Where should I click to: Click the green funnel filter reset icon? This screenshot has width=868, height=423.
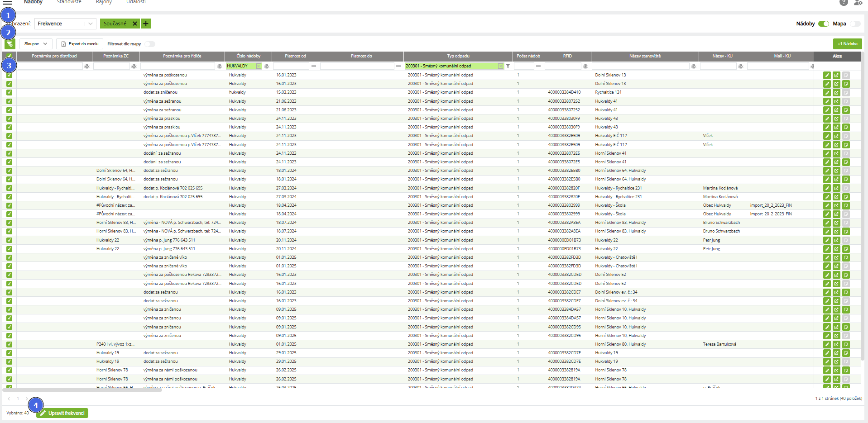coord(10,44)
